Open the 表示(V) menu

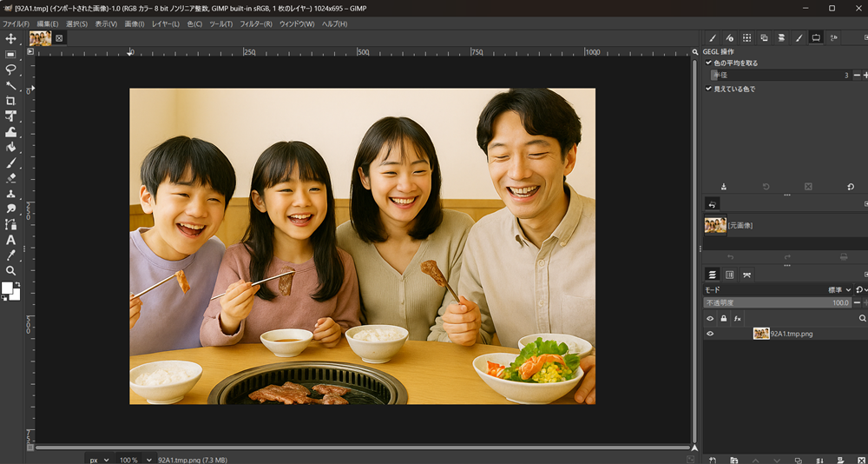106,23
